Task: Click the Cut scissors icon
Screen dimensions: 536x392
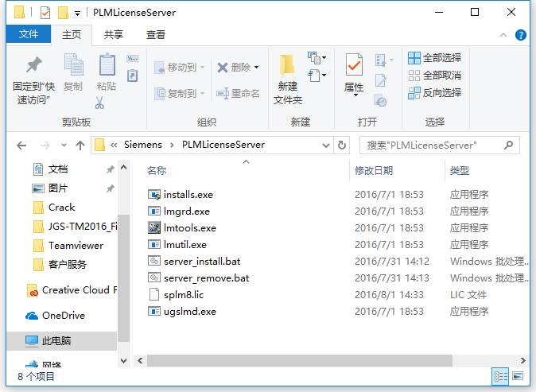Action: (x=99, y=103)
